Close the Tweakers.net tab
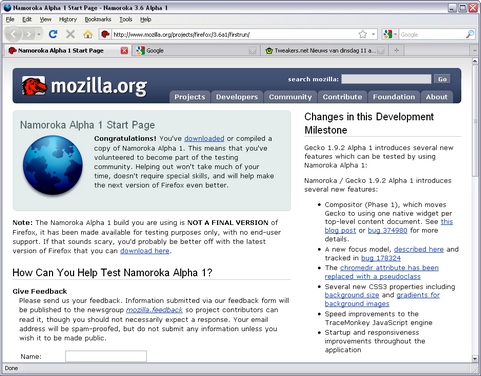Viewport: 481px width, 376px height. (381, 51)
